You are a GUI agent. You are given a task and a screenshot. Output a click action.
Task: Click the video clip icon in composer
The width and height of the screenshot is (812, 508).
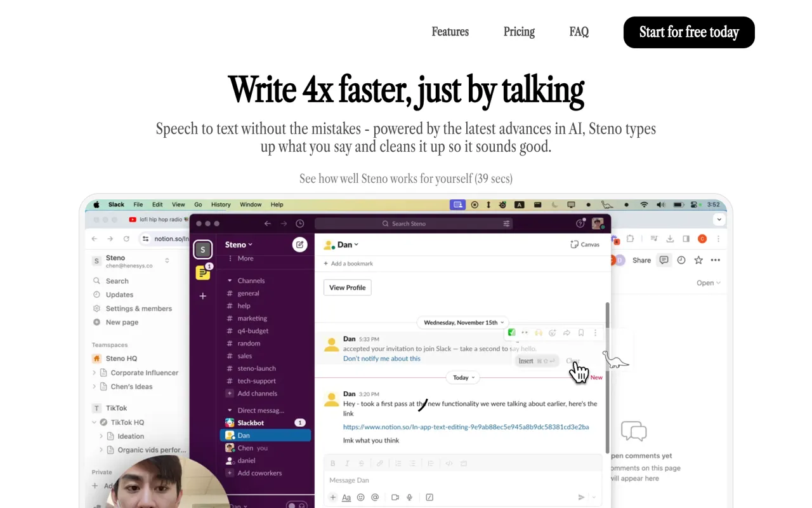point(395,498)
